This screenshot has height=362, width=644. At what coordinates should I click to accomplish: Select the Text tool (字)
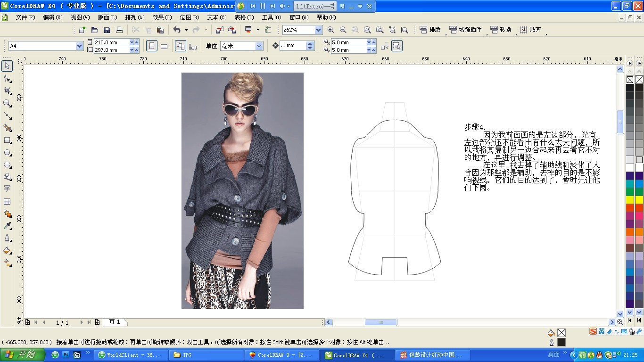coord(7,189)
